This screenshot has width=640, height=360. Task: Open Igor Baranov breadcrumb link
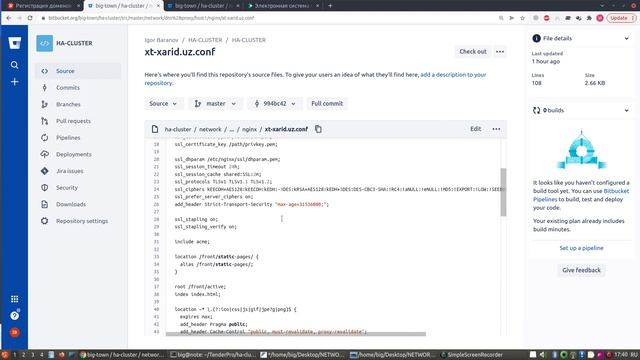click(x=161, y=40)
